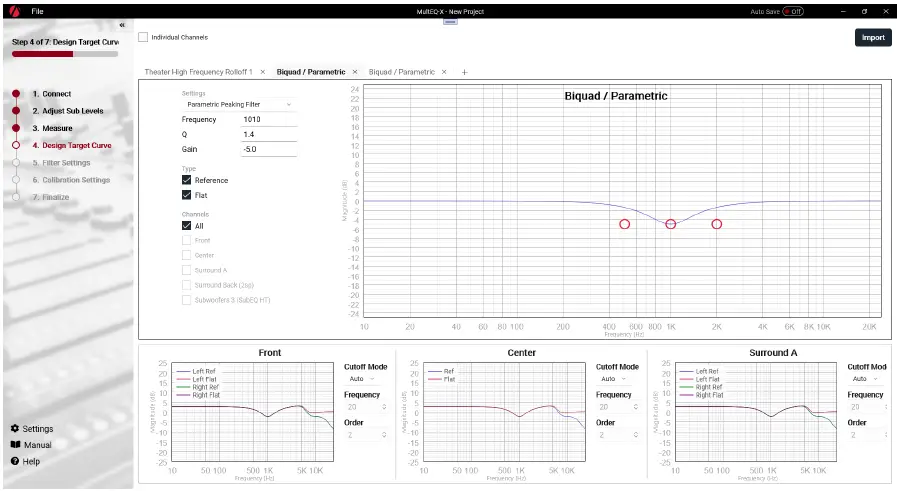
Task: Toggle Auto Save off switch
Action: pyautogui.click(x=793, y=11)
